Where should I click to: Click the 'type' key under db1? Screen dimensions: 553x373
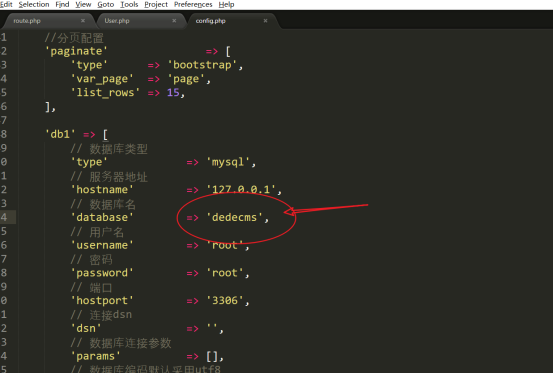click(x=89, y=162)
